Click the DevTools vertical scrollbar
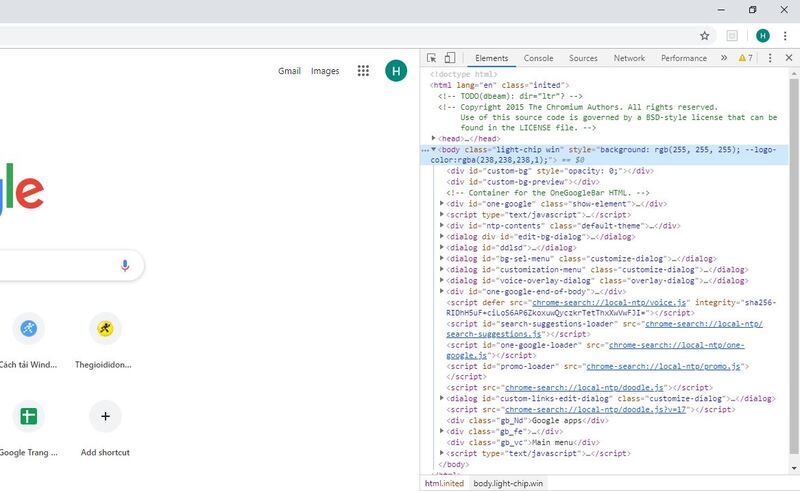Screen dimensions: 800x491 click(x=793, y=265)
